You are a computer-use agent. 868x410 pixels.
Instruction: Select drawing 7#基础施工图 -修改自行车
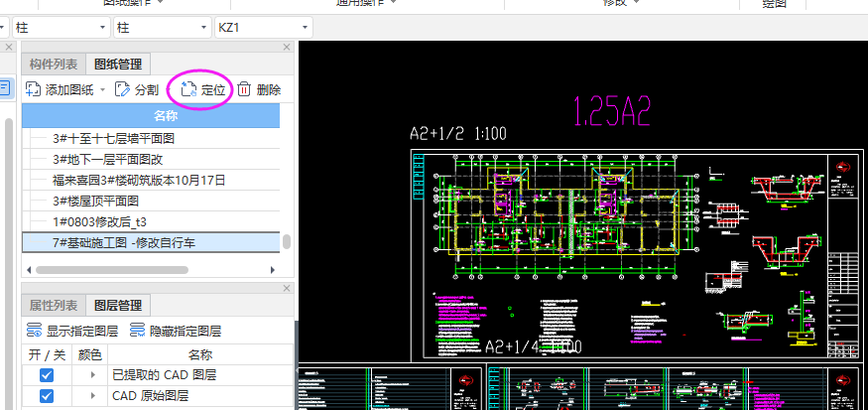151,242
